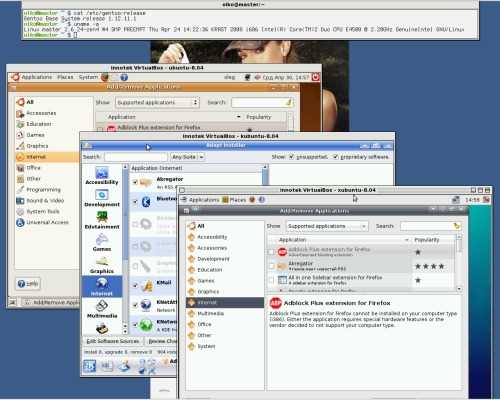Click the Edit Software Sources button

(x=112, y=341)
